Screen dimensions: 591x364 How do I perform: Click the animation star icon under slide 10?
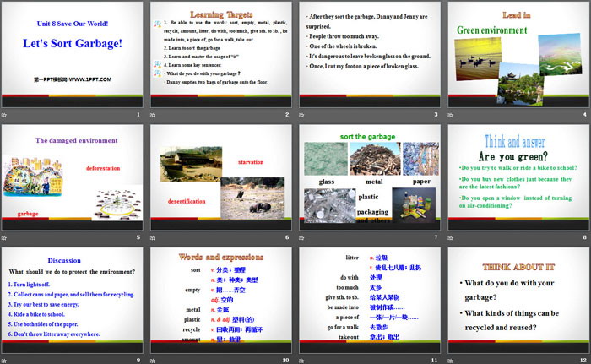coord(153,361)
